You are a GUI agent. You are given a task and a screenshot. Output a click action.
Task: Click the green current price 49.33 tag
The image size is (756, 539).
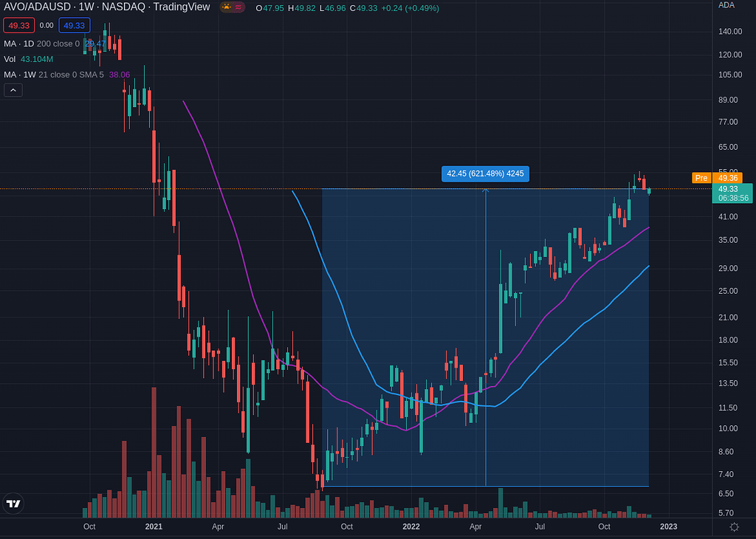[732, 193]
